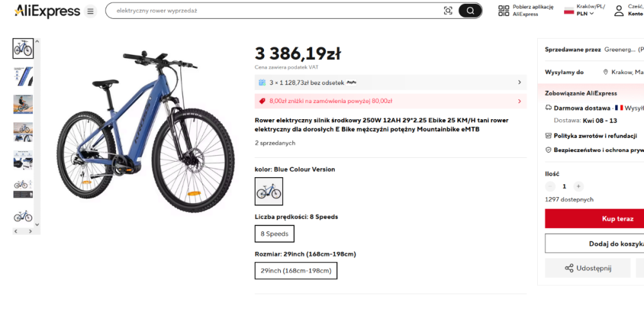The height and width of the screenshot is (313, 644).
Task: Expand the 8,00zł discount coupon banner
Action: [390, 101]
